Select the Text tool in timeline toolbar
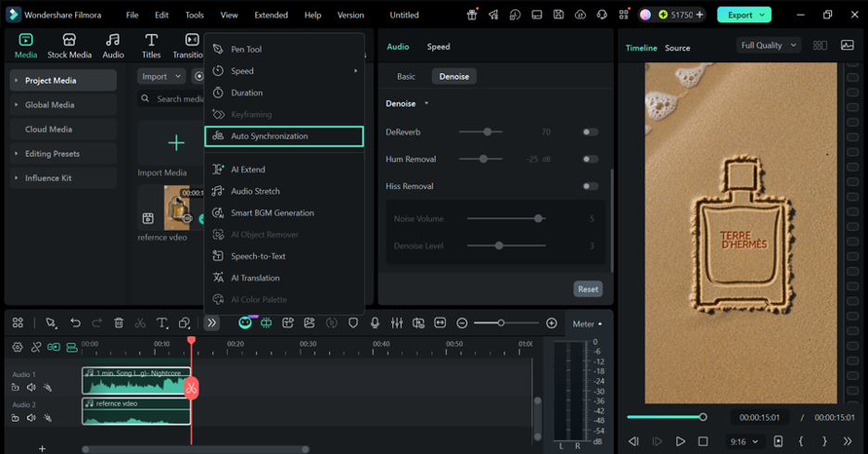Viewport: 868px width, 454px height. coord(161,323)
